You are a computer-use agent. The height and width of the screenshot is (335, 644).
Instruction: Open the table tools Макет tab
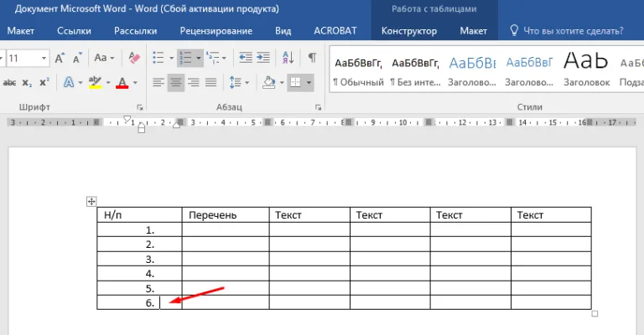point(473,31)
